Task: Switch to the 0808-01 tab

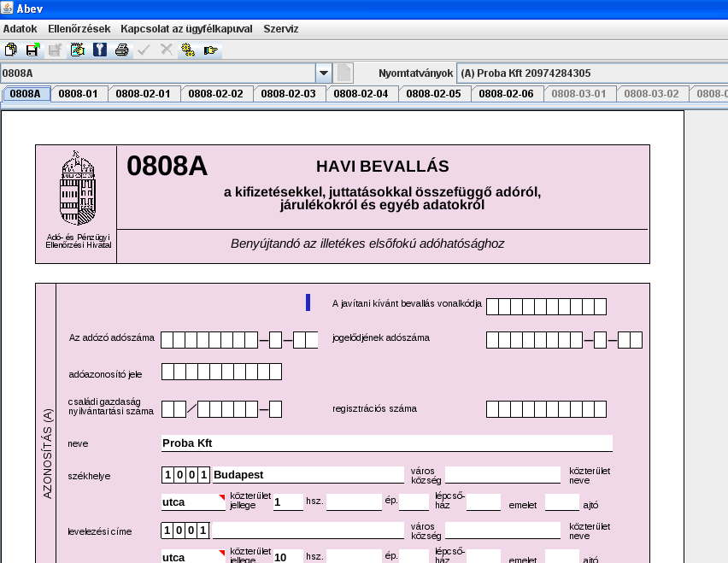Action: coord(79,94)
